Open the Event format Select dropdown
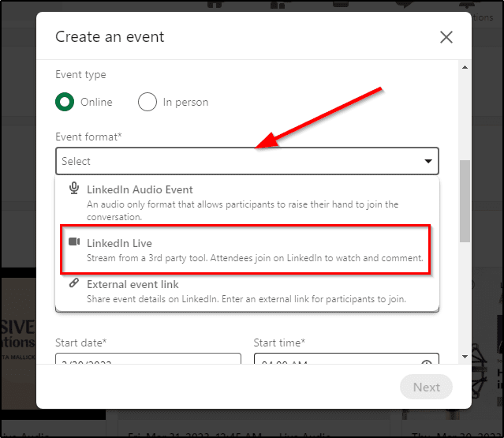The height and width of the screenshot is (438, 504). coord(247,161)
